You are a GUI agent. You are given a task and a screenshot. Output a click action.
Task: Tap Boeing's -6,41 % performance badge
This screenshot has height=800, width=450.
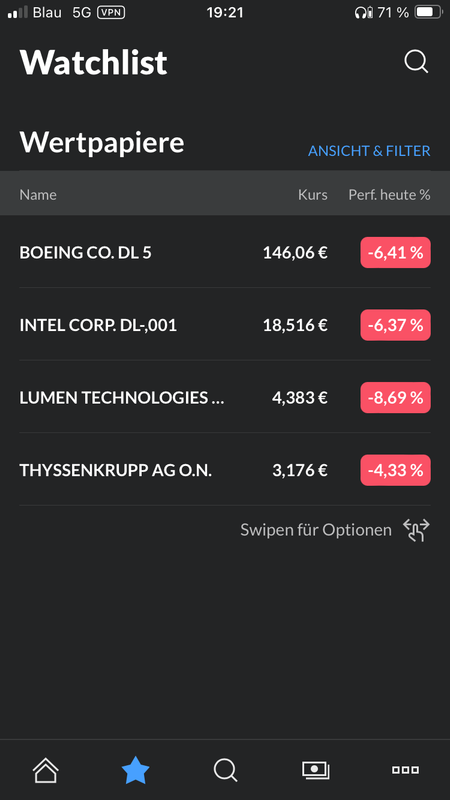click(x=395, y=252)
